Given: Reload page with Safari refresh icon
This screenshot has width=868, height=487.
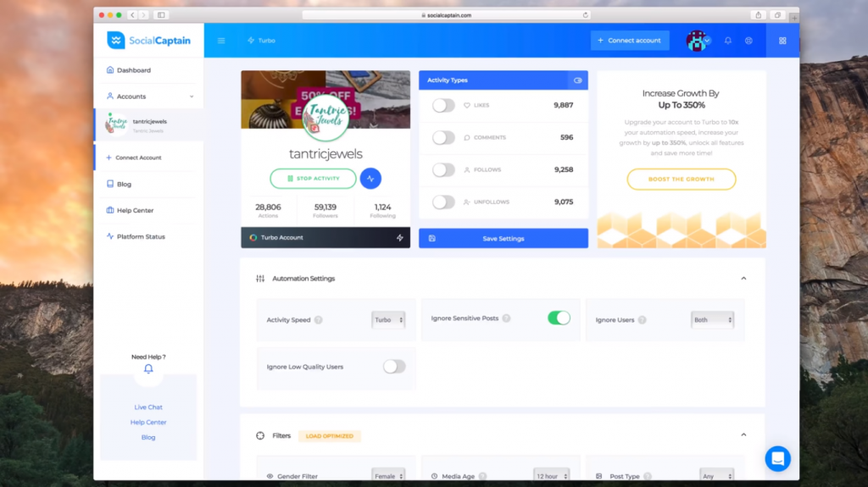Looking at the screenshot, I should tap(585, 15).
